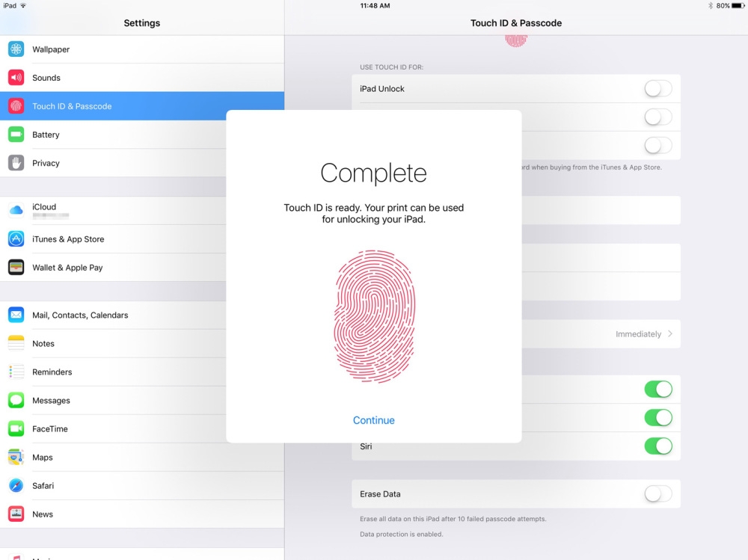The height and width of the screenshot is (560, 748).
Task: Tap the yellow Notes icon
Action: click(x=16, y=343)
